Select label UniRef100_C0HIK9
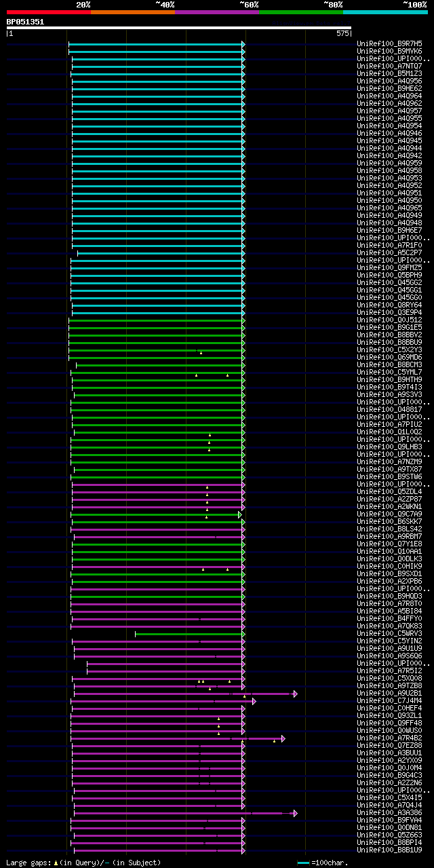The height and width of the screenshot is (868, 434). point(389,567)
